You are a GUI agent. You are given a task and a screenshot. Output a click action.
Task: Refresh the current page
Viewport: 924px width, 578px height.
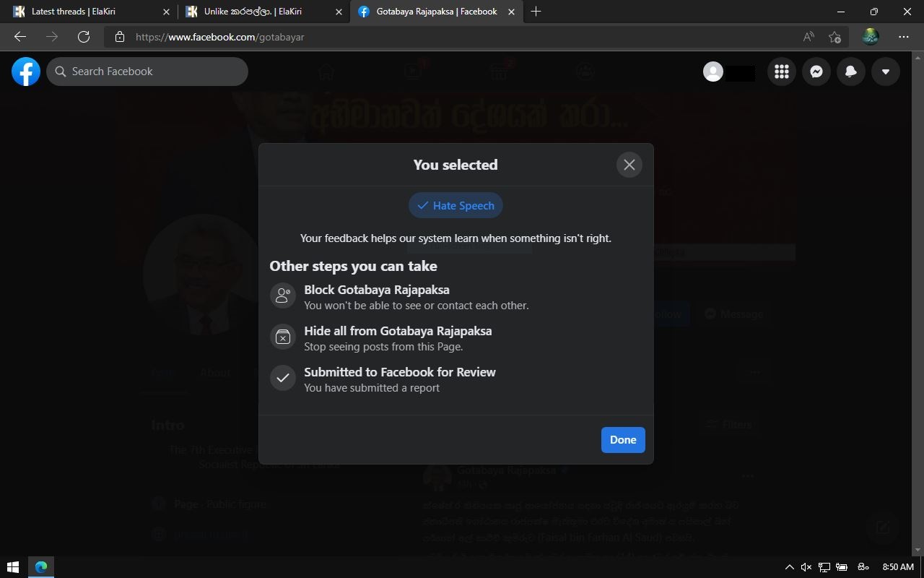tap(84, 37)
